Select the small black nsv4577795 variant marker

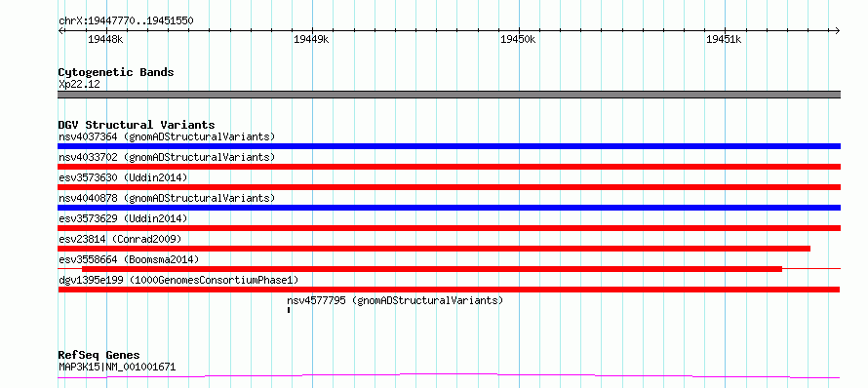coord(289,310)
